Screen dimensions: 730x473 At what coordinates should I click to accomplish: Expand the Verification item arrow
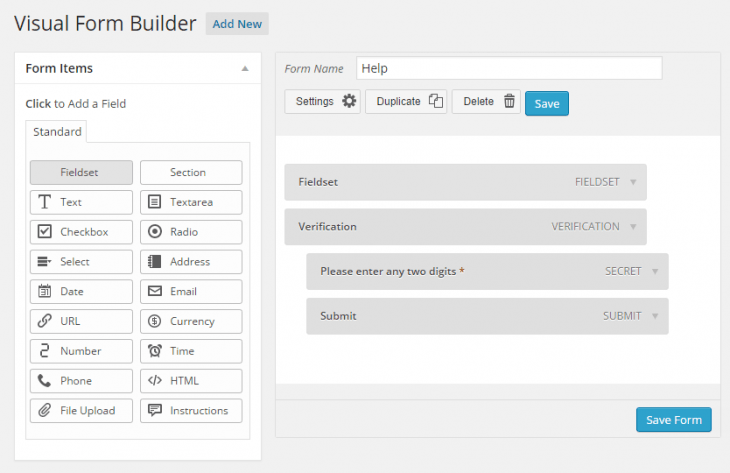click(x=633, y=227)
